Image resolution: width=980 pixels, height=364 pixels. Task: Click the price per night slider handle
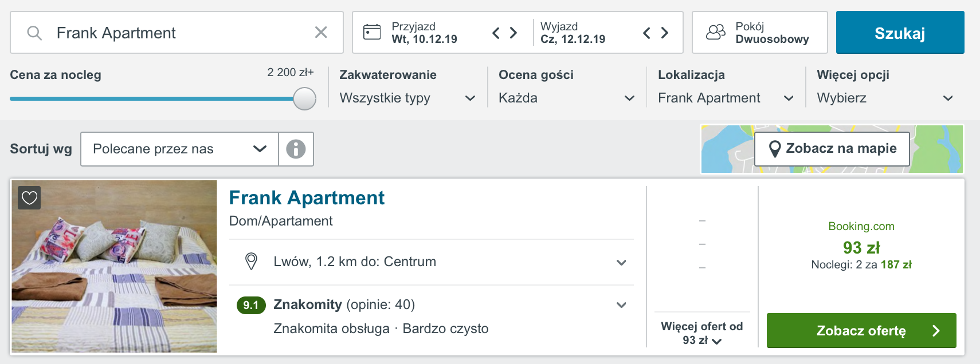pos(304,98)
